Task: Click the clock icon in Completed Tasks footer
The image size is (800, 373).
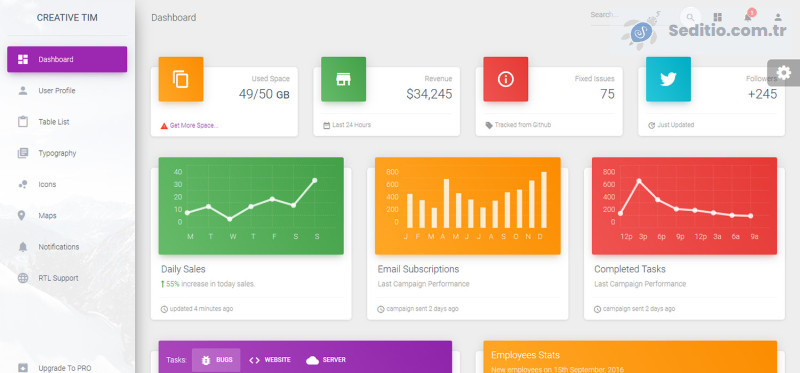Action: 597,309
